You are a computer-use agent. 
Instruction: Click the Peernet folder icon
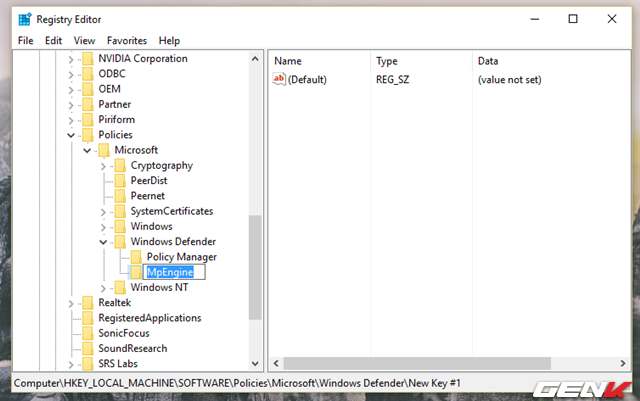click(x=120, y=196)
